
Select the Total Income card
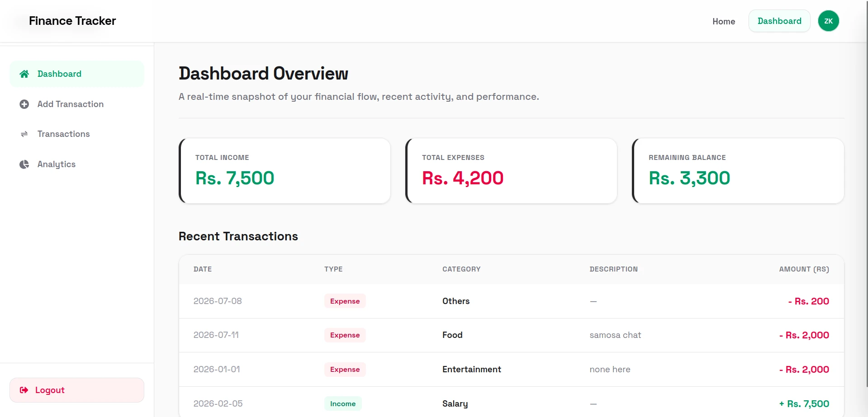[285, 171]
